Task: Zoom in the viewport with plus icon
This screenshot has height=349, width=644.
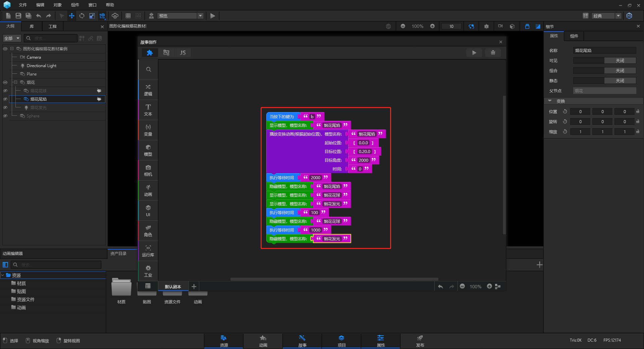Action: (432, 26)
